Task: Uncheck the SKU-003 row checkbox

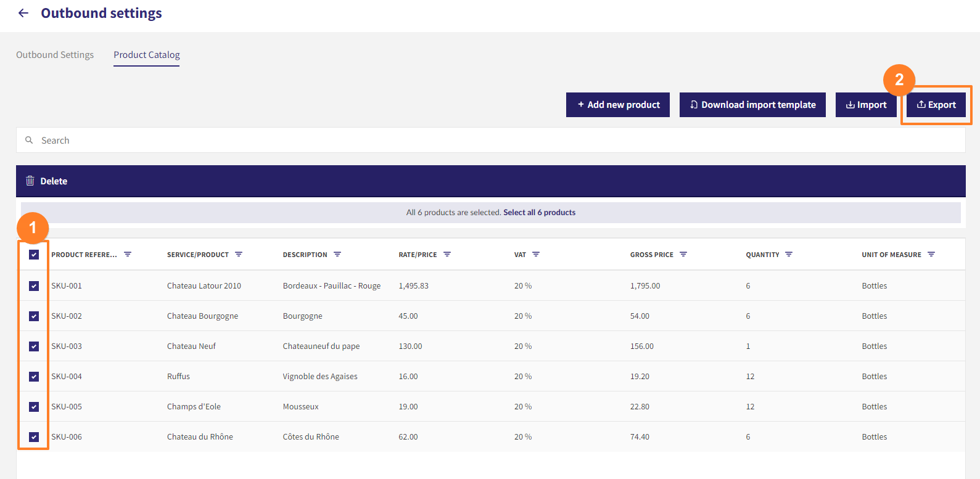Action: [34, 346]
